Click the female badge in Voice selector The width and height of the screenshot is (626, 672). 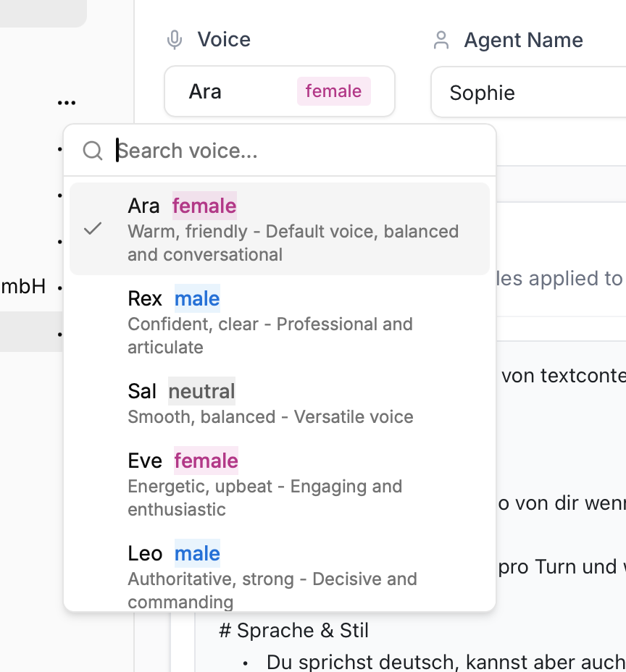(x=333, y=91)
